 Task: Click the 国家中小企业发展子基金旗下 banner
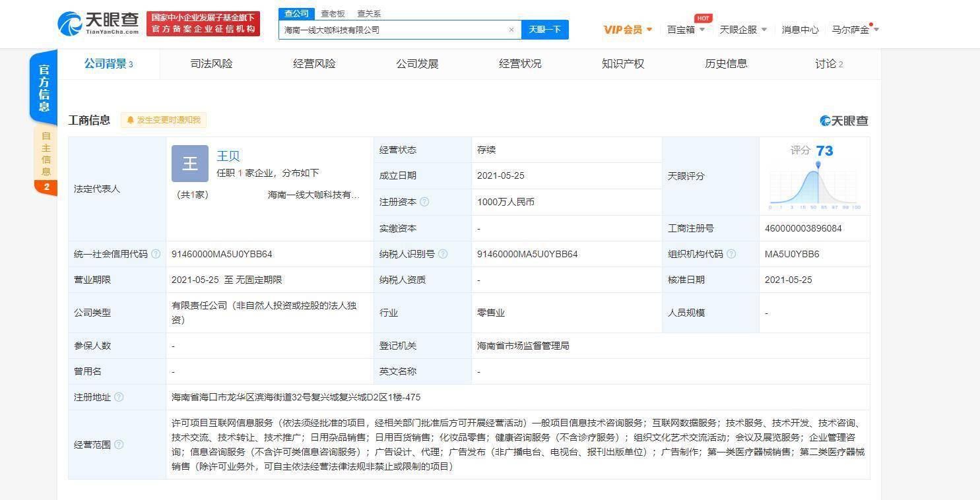pyautogui.click(x=203, y=23)
